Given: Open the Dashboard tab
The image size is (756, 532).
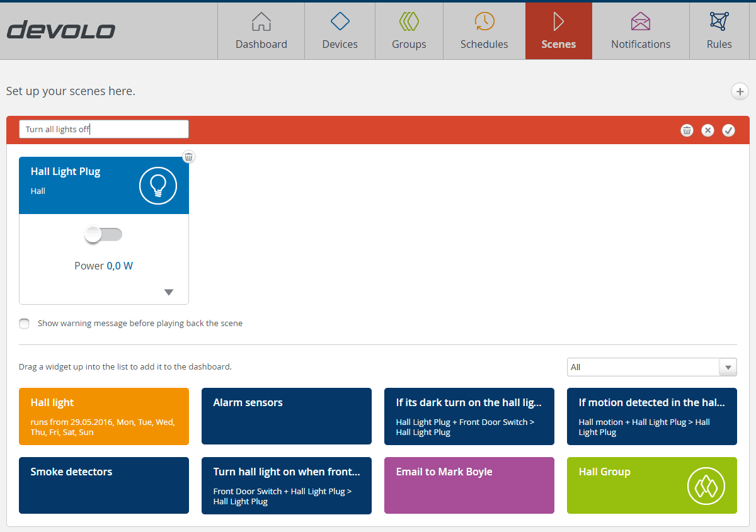Looking at the screenshot, I should click(261, 31).
